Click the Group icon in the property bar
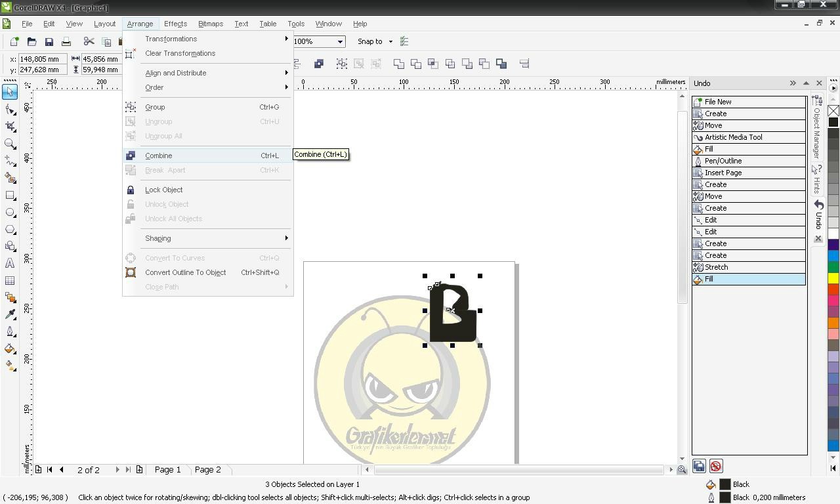 [342, 64]
